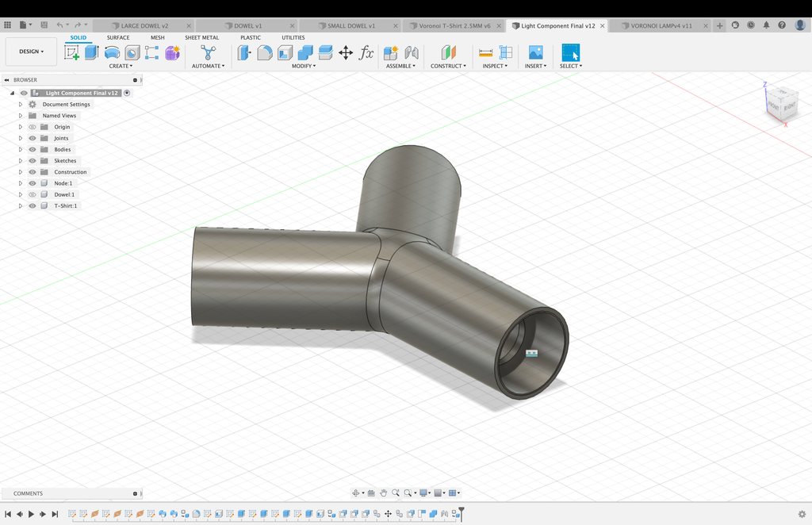Select the Create Sketch tool
The height and width of the screenshot is (525, 812).
click(71, 52)
